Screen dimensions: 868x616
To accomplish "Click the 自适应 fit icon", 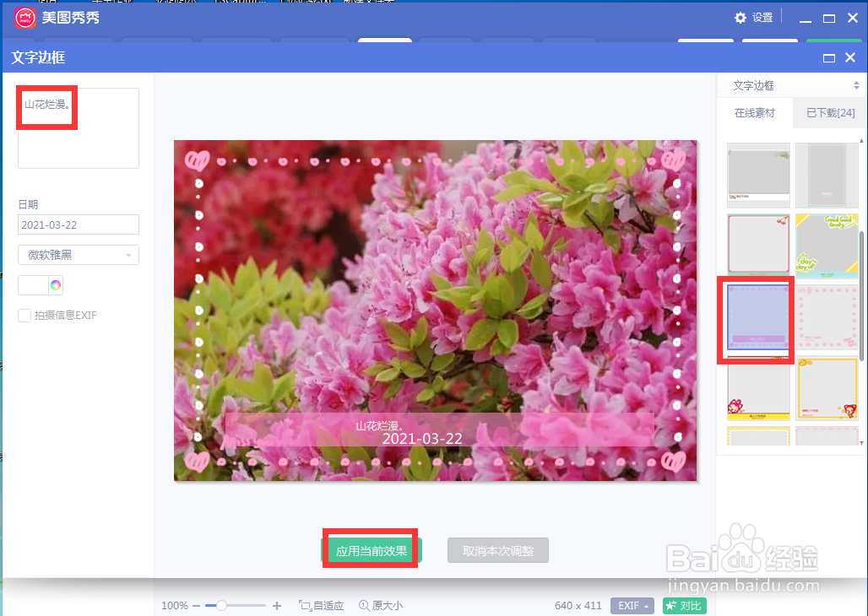I will point(305,606).
